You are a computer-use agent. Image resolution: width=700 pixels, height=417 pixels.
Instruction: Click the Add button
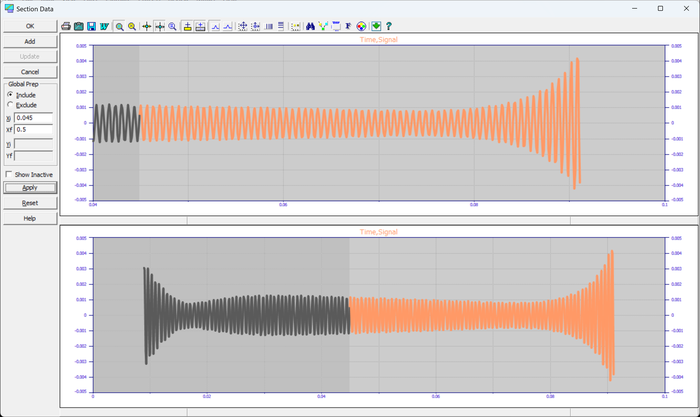[x=30, y=41]
